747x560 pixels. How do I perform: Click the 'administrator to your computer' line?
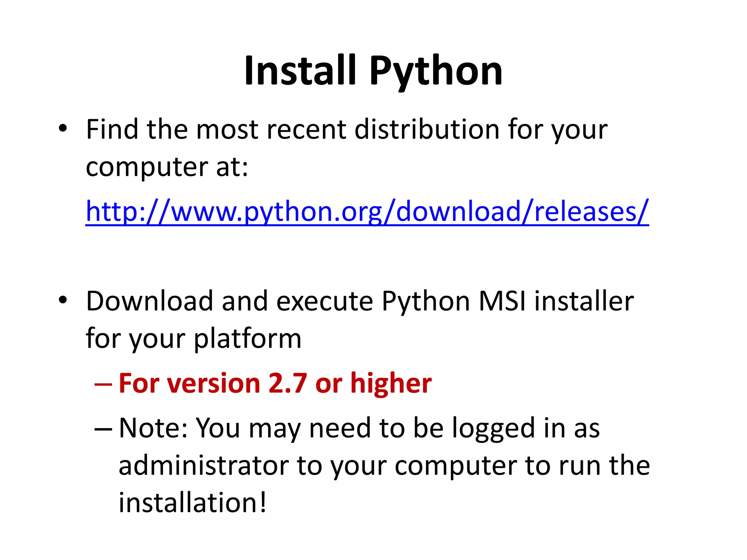tap(384, 466)
